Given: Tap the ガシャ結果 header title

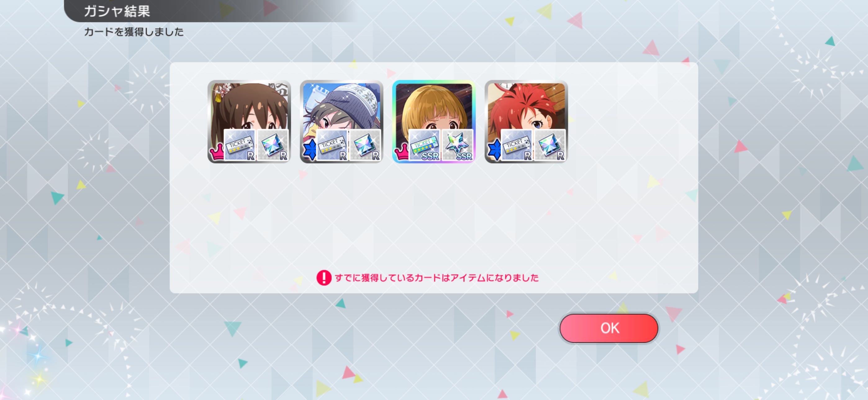Looking at the screenshot, I should [117, 11].
